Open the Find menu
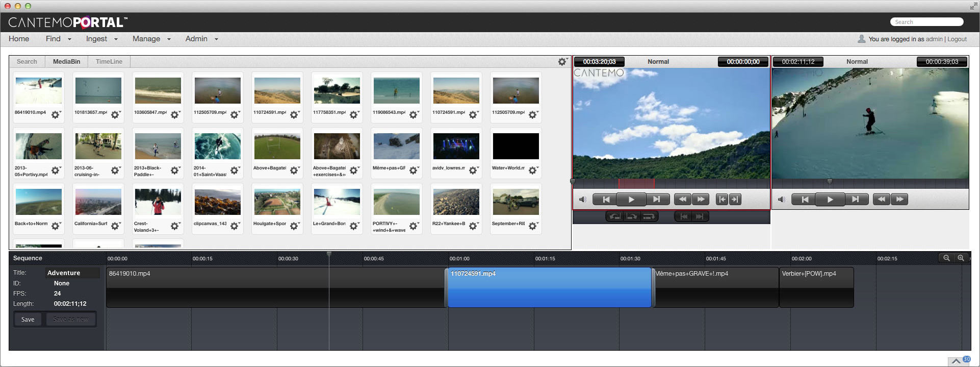The width and height of the screenshot is (980, 367). (x=58, y=39)
